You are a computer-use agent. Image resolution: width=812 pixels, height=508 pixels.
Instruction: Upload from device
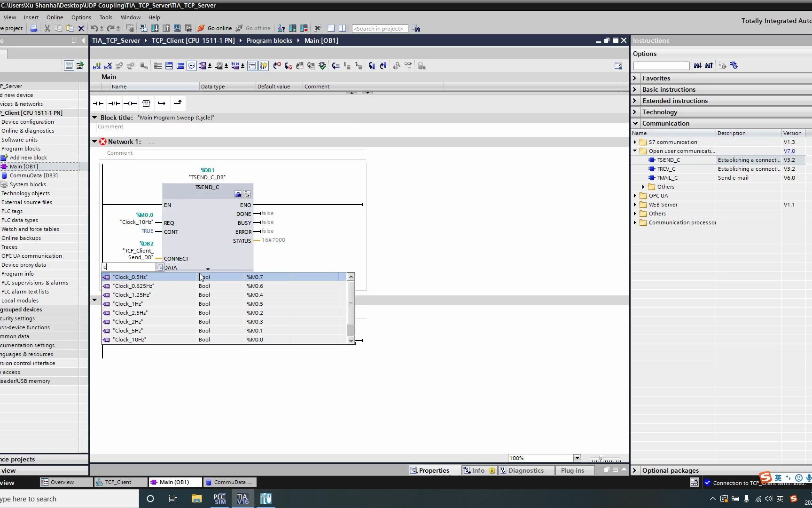coord(166,28)
